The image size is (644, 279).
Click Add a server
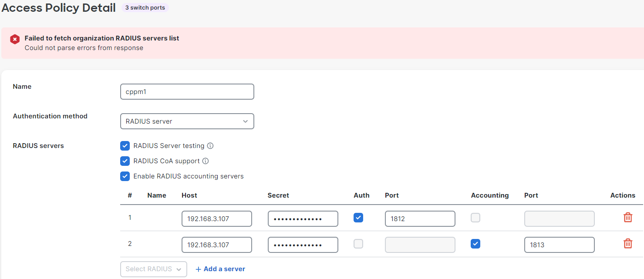point(220,269)
